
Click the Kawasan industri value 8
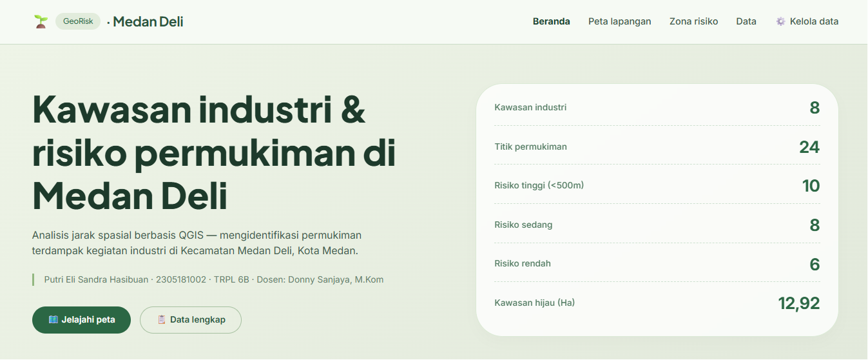click(x=815, y=108)
